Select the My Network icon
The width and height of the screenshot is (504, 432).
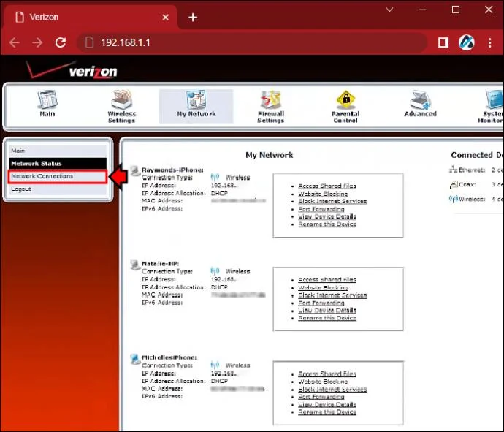(x=196, y=99)
